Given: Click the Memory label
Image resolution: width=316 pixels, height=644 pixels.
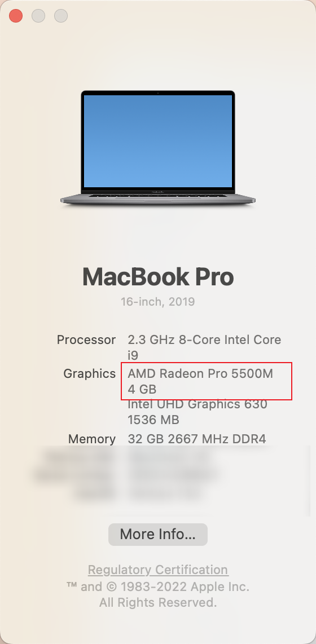Looking at the screenshot, I should pyautogui.click(x=91, y=439).
